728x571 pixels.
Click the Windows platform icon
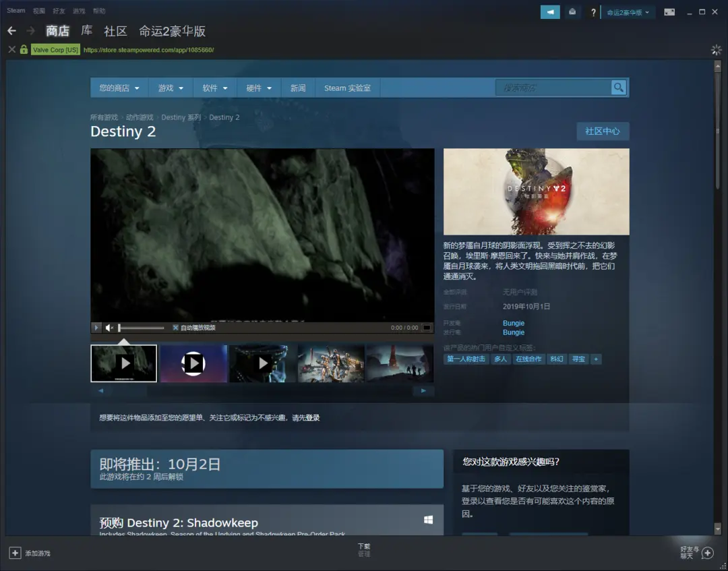429,520
